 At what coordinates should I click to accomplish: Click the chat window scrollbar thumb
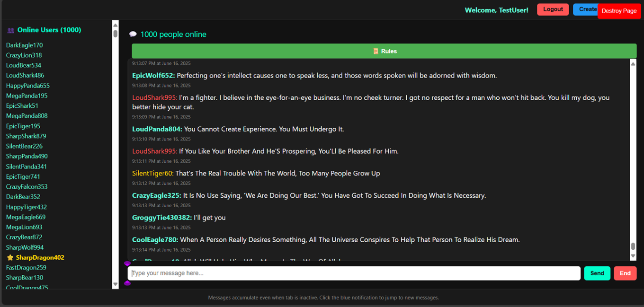coord(633,247)
